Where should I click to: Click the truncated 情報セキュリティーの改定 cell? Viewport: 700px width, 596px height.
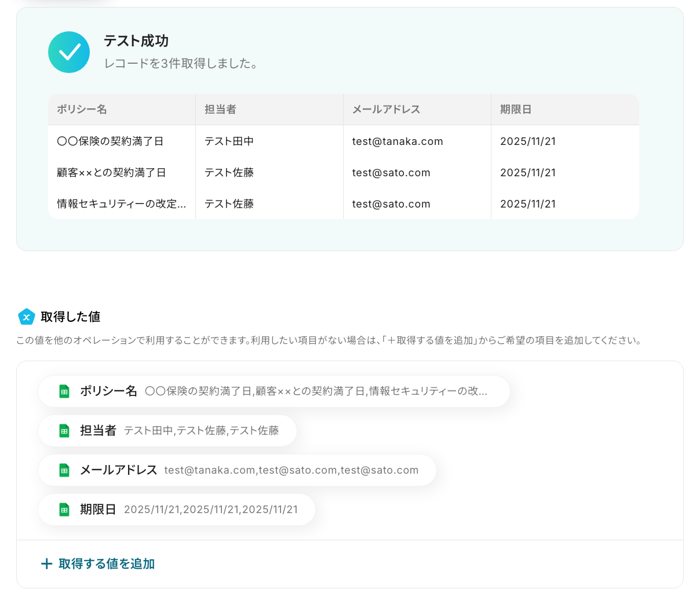tap(122, 204)
